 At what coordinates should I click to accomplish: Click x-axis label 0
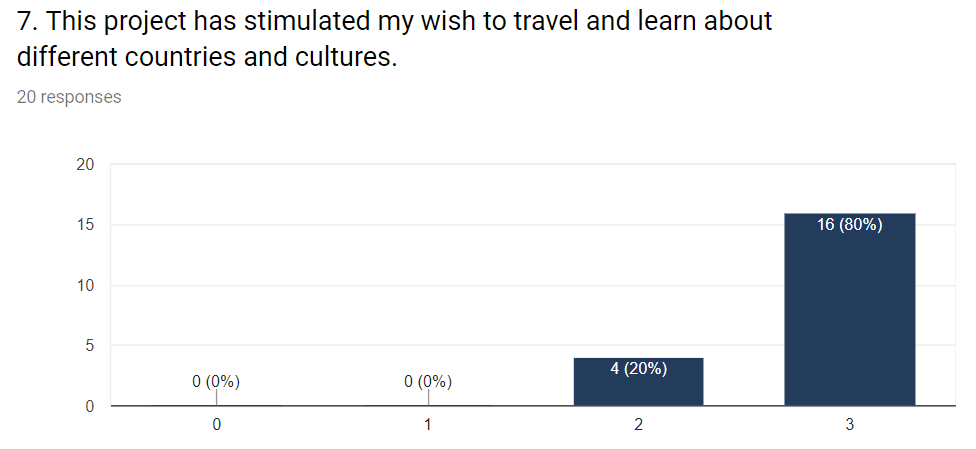[216, 425]
